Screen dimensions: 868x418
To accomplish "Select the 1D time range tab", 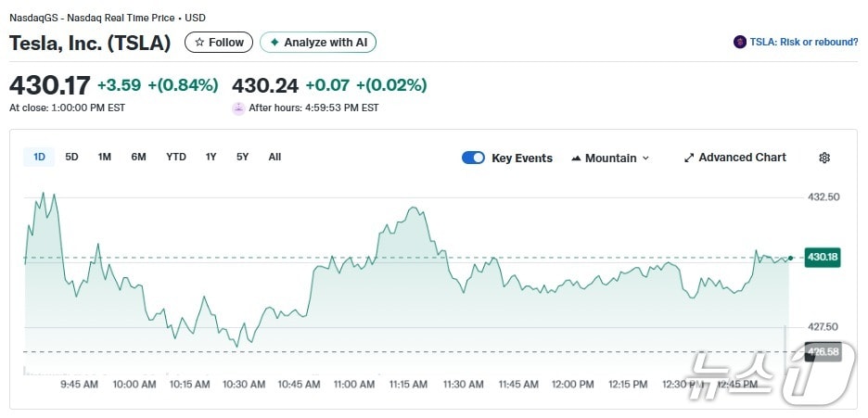I will [x=39, y=158].
